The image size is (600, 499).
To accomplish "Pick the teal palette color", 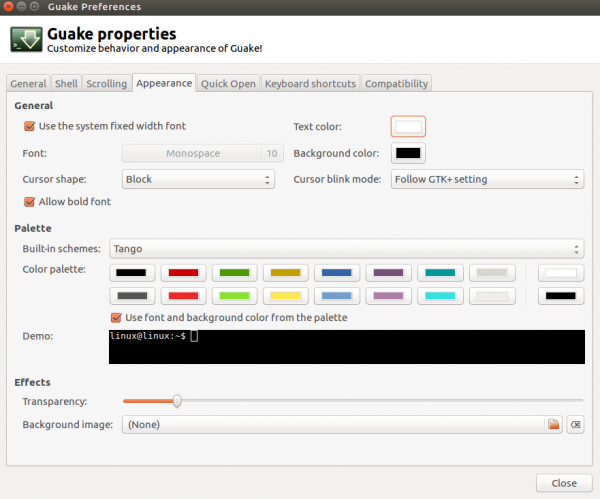I will [x=440, y=273].
